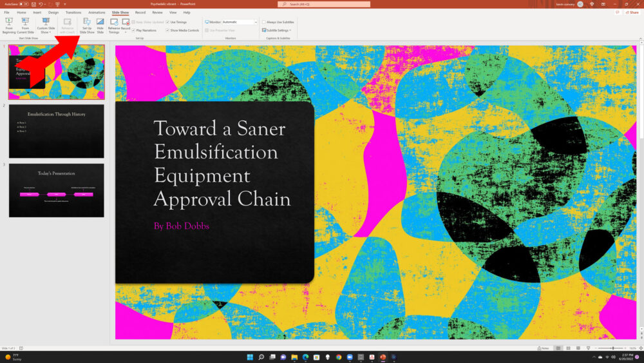The image size is (644, 363).
Task: Click the Record button in Set Up group
Action: pos(126,25)
